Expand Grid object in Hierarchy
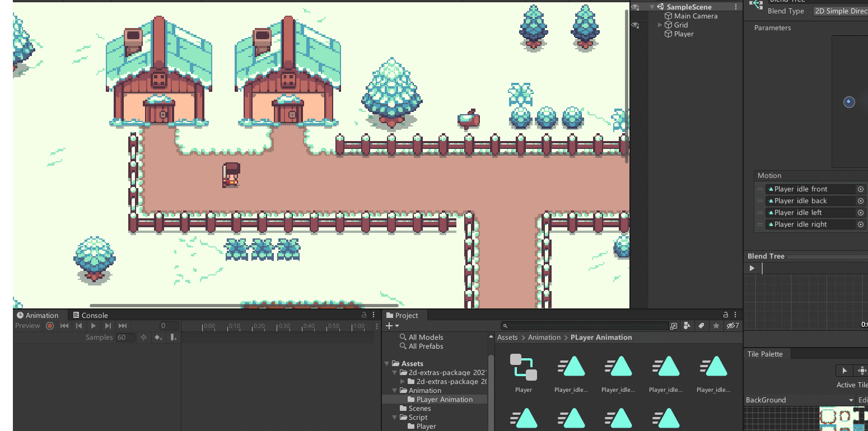 coord(660,25)
